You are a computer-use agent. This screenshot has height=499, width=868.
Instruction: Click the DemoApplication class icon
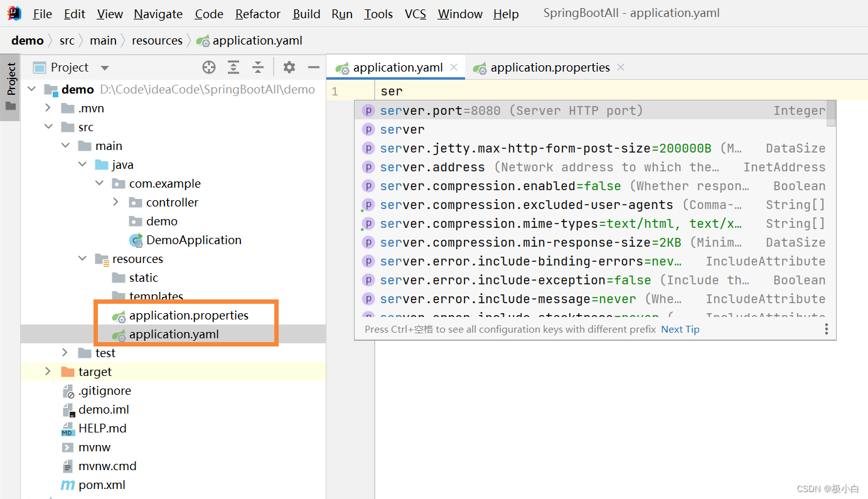[x=136, y=240]
